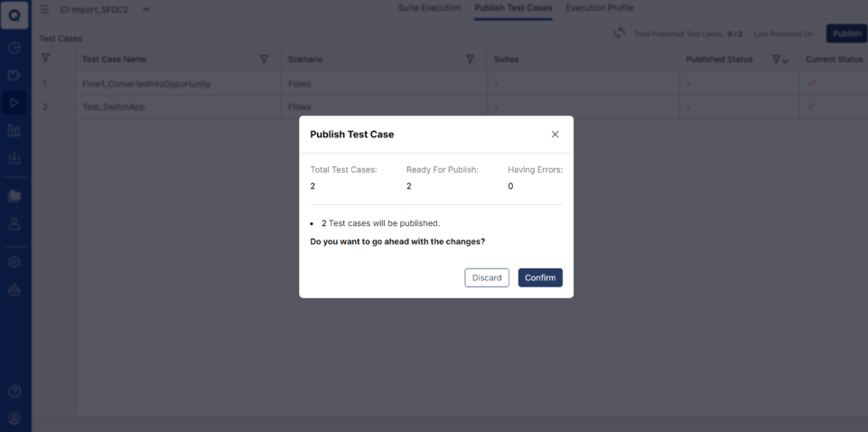
Task: Click Current Status checkmark for Flow1_ConvertedIntoOpportunity
Action: (x=811, y=83)
